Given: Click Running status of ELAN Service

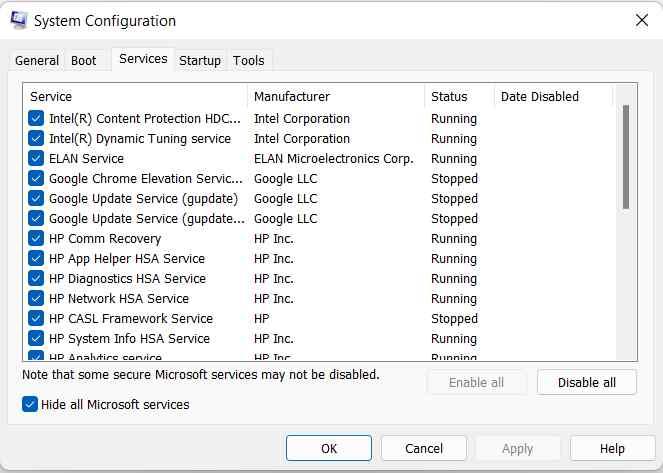Looking at the screenshot, I should point(454,159).
